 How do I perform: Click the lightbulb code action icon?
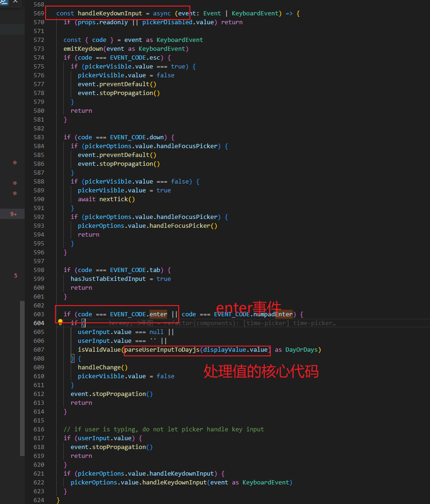tap(60, 322)
